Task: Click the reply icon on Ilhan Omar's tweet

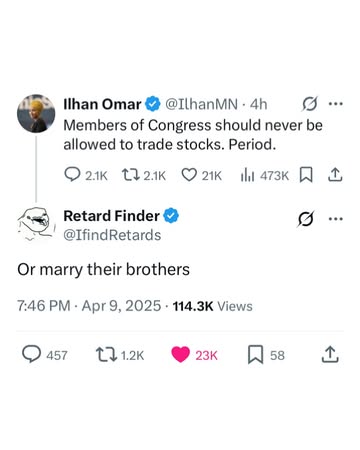Action: (x=72, y=175)
